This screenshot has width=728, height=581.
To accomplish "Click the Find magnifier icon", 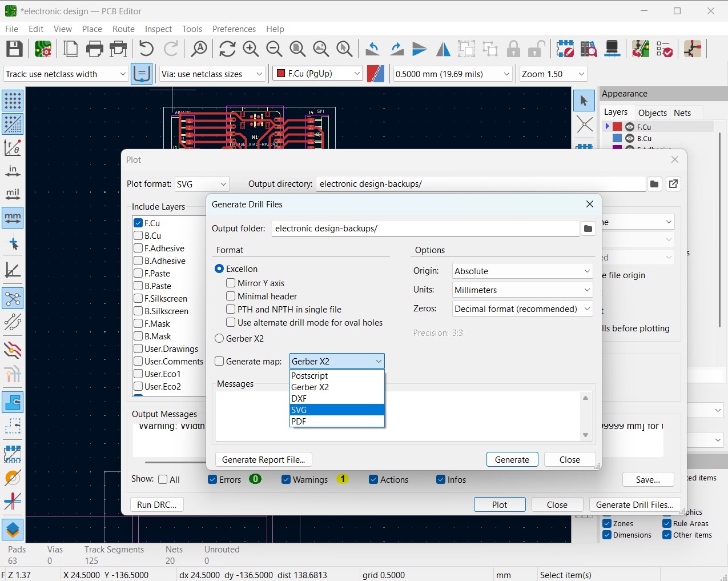I will pos(199,49).
